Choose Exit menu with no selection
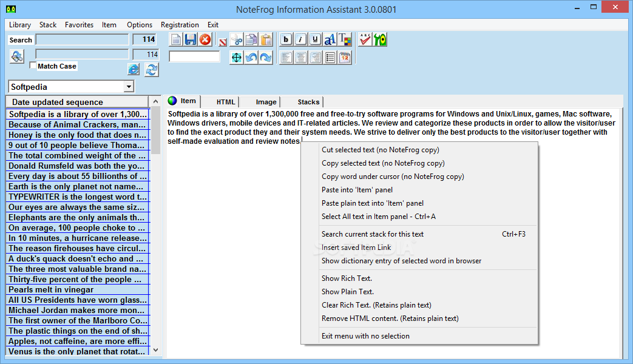The height and width of the screenshot is (364, 633). point(419,335)
